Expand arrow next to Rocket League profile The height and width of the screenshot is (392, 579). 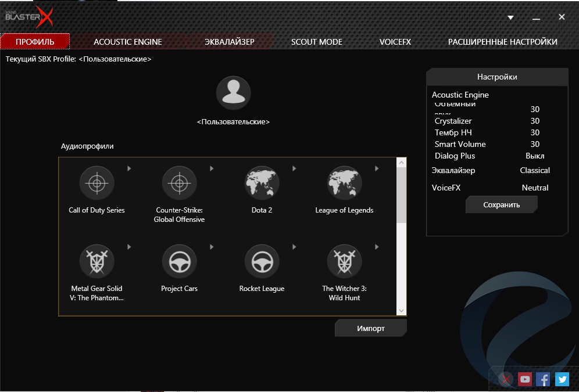click(x=295, y=247)
